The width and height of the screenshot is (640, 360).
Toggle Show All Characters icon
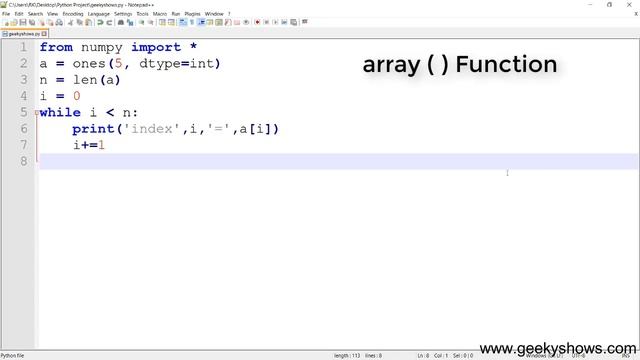[192, 22]
